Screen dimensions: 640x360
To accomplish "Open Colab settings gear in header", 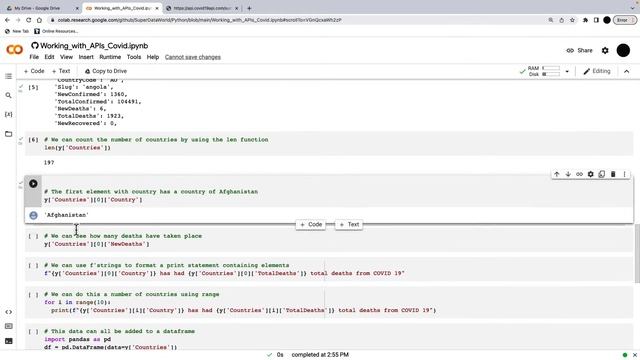I will coord(605,50).
